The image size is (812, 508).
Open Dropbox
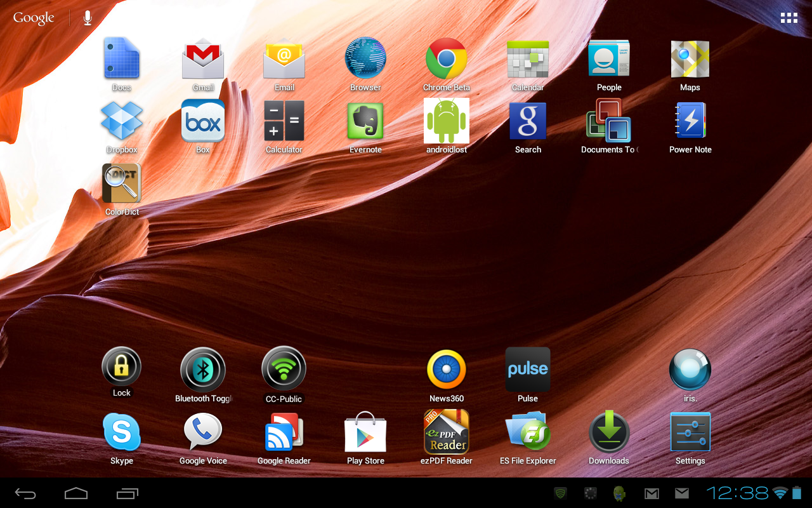pyautogui.click(x=122, y=121)
